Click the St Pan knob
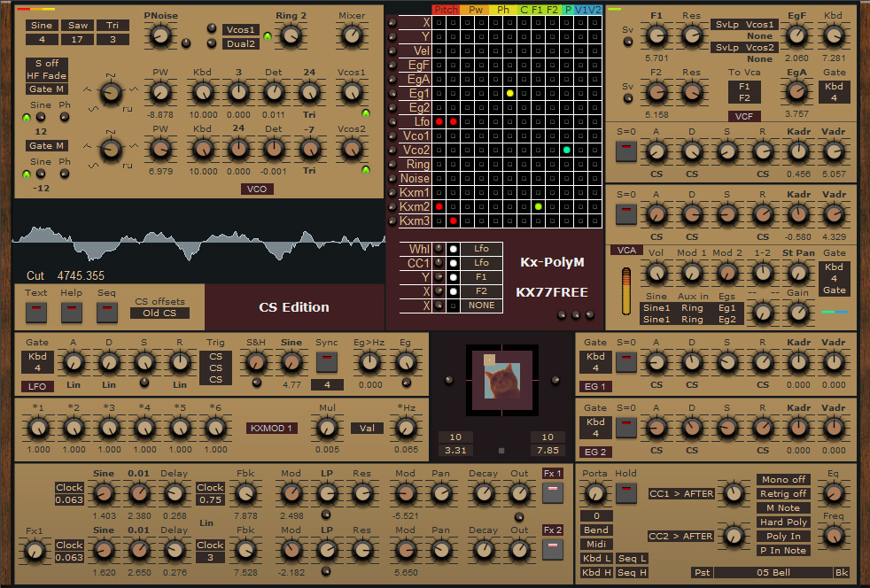Image resolution: width=870 pixels, height=588 pixels. point(798,273)
